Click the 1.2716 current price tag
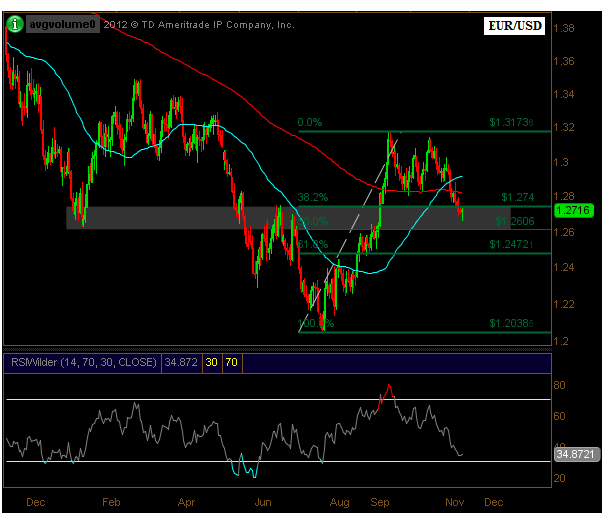The height and width of the screenshot is (528, 605). pos(573,210)
